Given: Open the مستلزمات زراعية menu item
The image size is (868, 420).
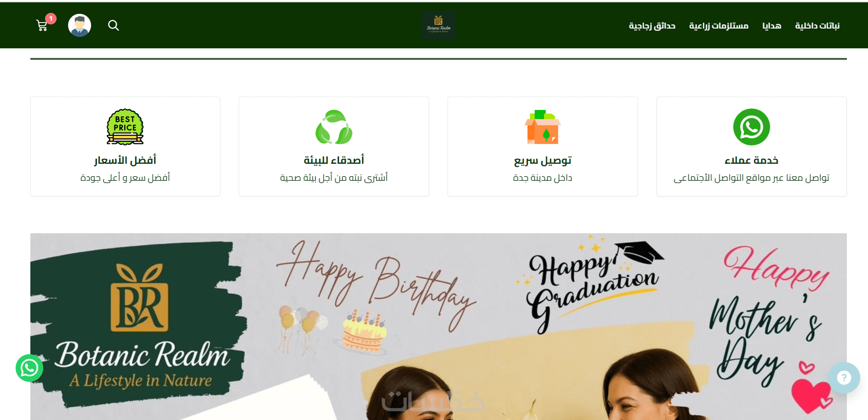Looking at the screenshot, I should [719, 26].
